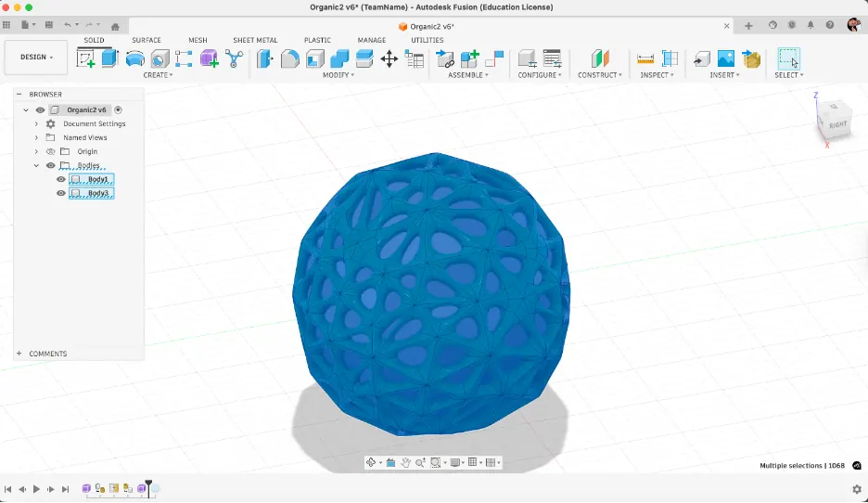868x503 pixels.
Task: Click the purple Create Form icon
Action: (x=210, y=58)
